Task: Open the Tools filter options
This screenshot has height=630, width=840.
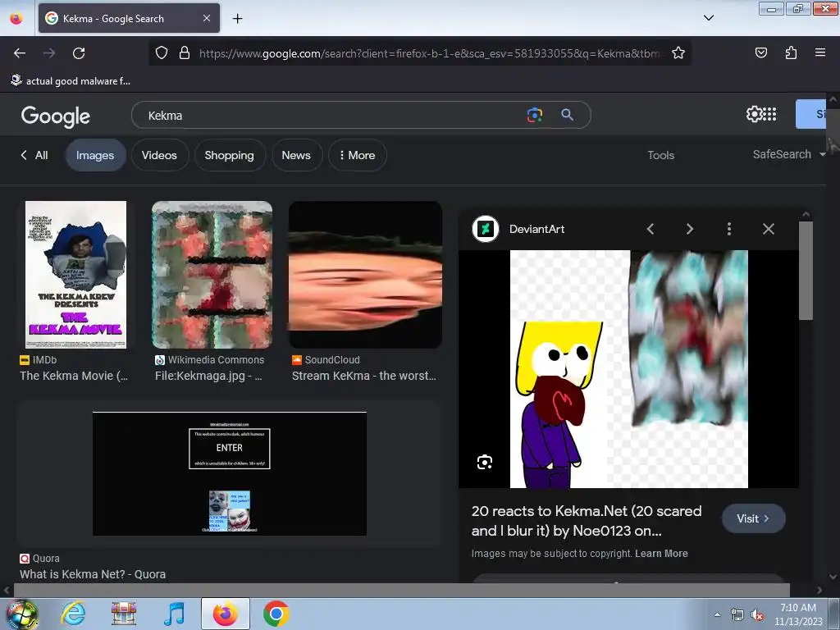Action: tap(660, 155)
